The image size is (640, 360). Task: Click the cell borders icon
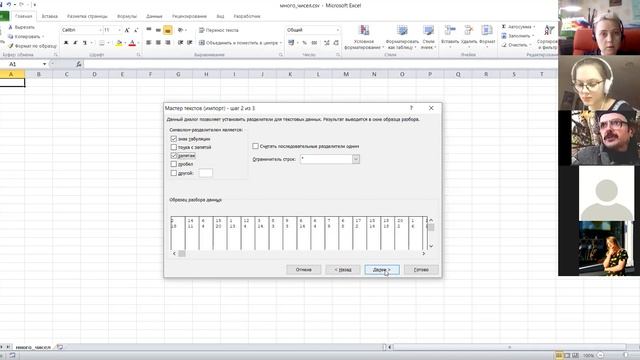tap(102, 42)
